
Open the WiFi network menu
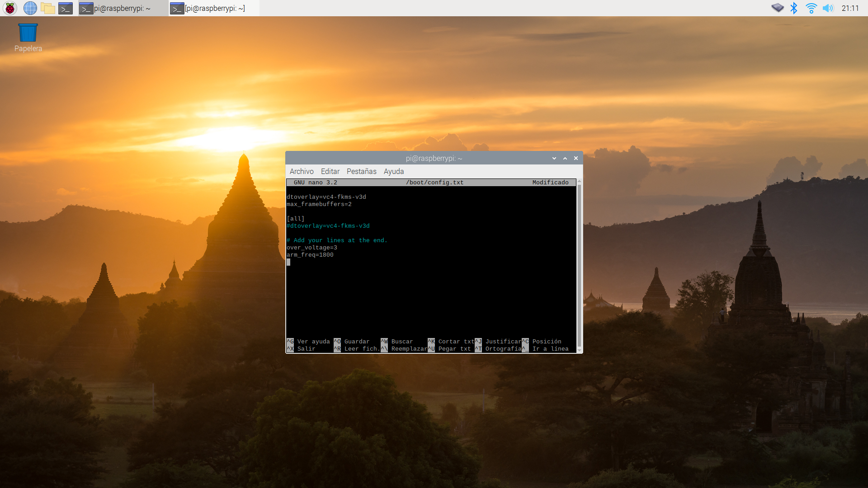[811, 8]
